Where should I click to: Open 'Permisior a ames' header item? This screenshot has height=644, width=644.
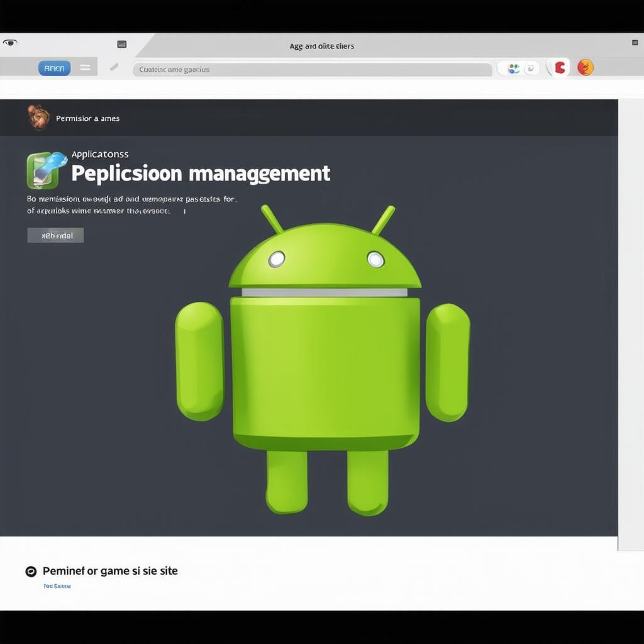click(x=87, y=118)
